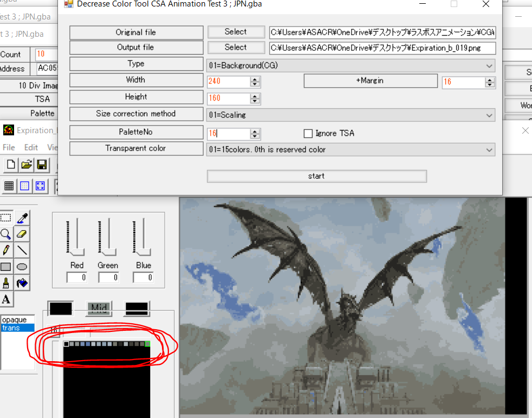Enable the Ignore TSA checkbox

pyautogui.click(x=308, y=133)
